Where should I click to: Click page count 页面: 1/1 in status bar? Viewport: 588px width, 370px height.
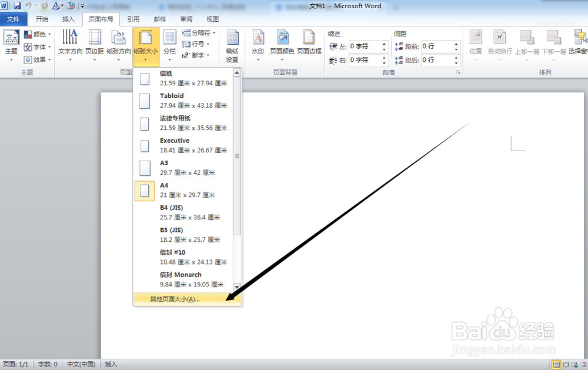(16, 364)
